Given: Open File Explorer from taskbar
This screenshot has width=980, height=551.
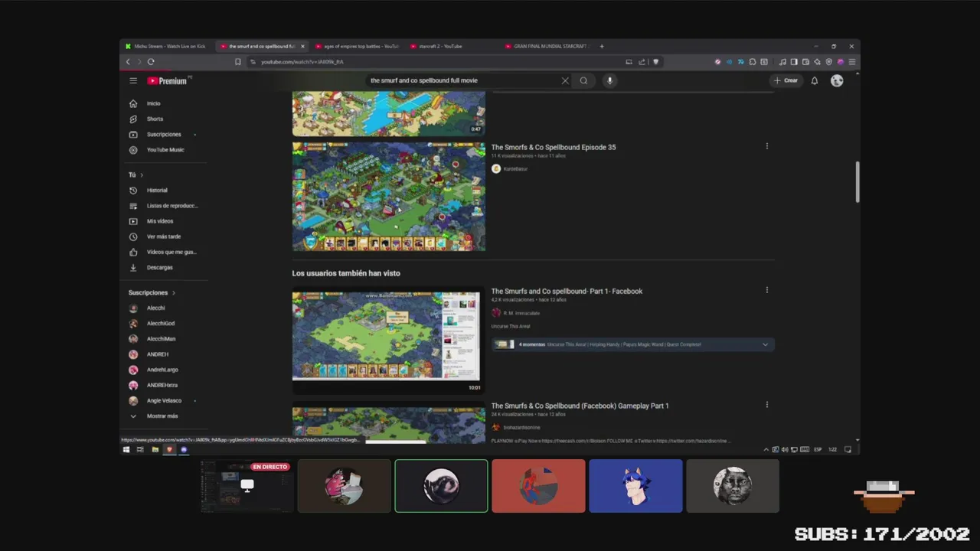Looking at the screenshot, I should point(155,449).
